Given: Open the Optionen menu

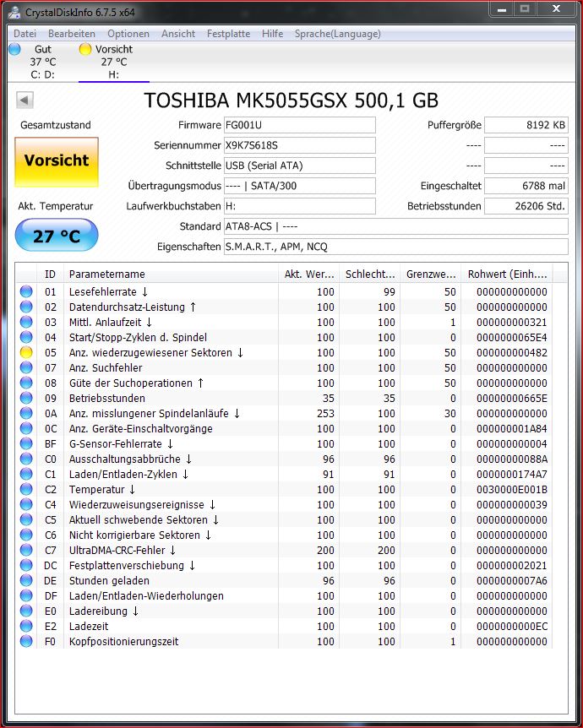Looking at the screenshot, I should tap(128, 34).
